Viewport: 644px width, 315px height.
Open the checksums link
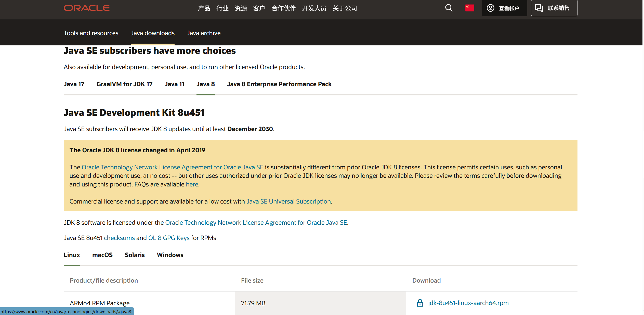(119, 238)
